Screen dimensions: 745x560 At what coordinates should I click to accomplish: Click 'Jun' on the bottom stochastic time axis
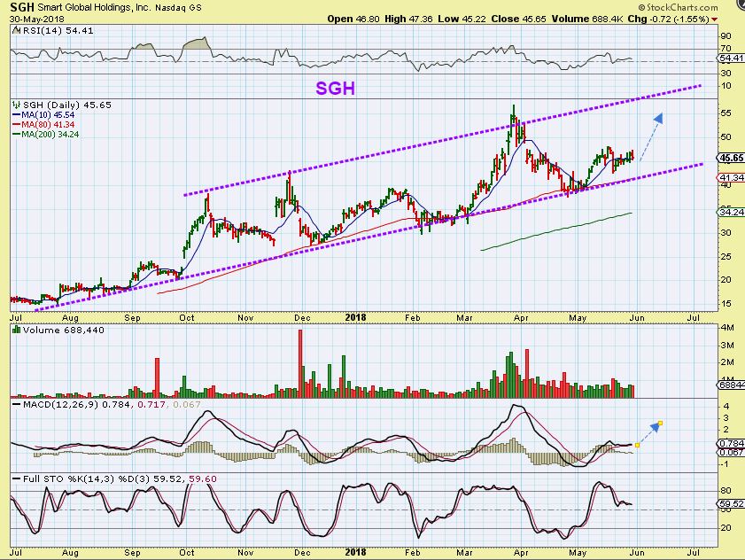(637, 552)
